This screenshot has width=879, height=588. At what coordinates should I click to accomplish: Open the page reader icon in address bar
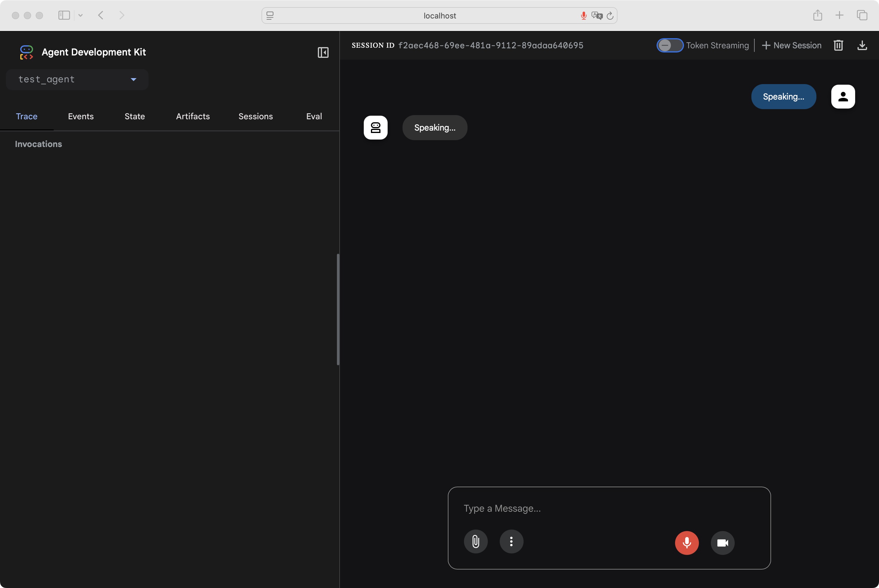270,16
